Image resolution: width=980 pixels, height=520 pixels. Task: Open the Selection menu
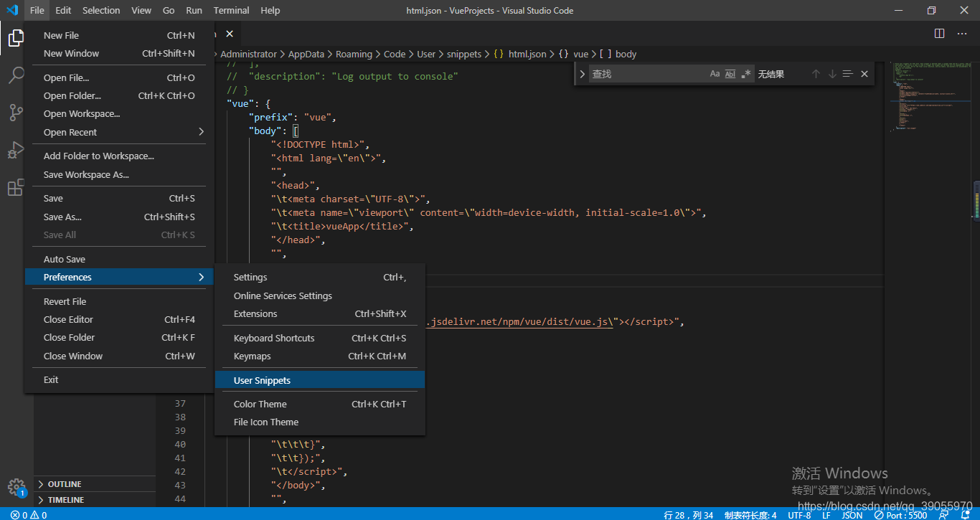click(101, 10)
